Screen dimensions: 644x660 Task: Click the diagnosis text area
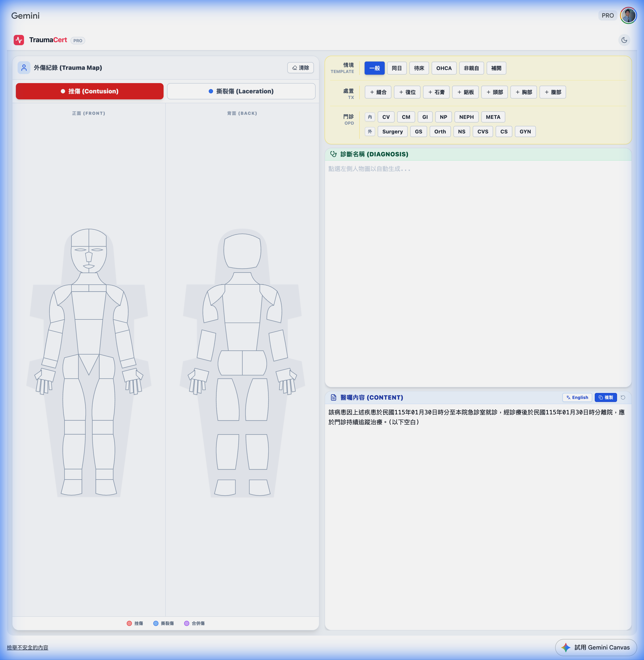pos(478,273)
